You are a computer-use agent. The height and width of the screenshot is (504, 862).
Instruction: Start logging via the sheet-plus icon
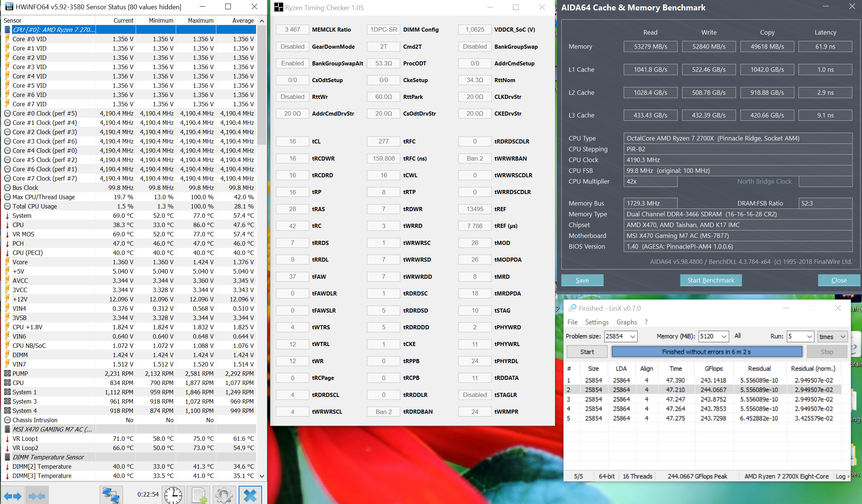(x=198, y=495)
